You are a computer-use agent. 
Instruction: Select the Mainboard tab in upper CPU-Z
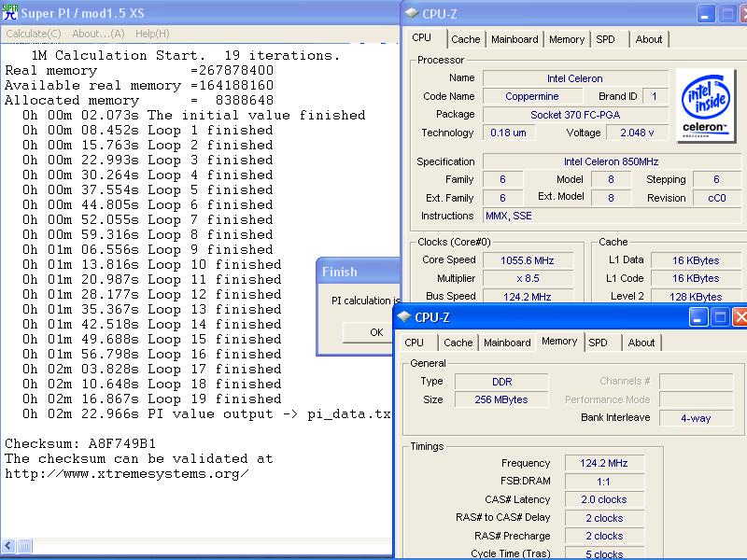pyautogui.click(x=514, y=39)
